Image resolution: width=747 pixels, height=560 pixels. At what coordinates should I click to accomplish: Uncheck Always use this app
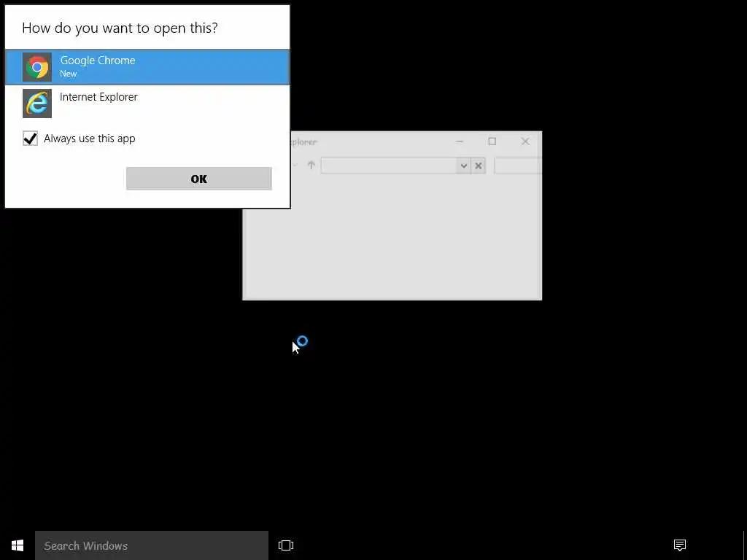coord(30,139)
